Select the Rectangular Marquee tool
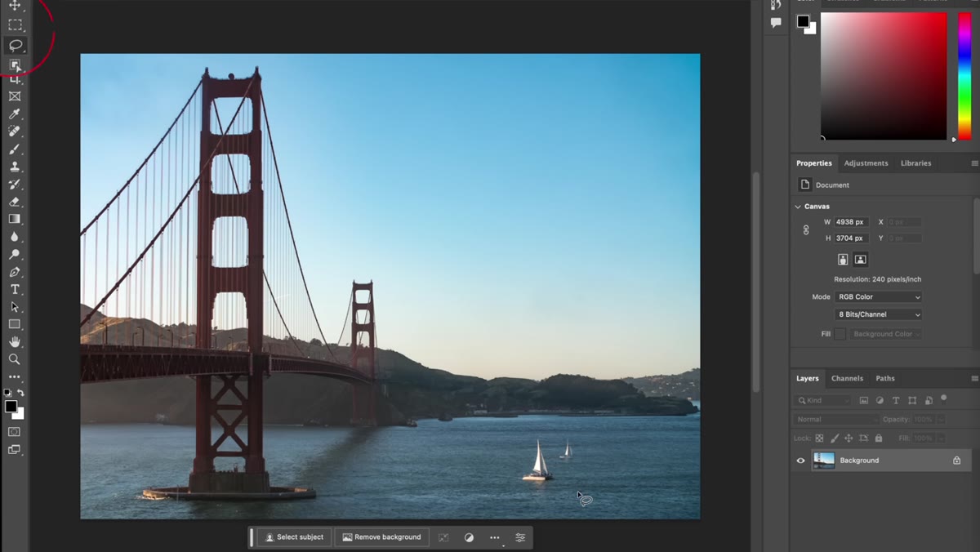The width and height of the screenshot is (980, 552). pos(15,25)
